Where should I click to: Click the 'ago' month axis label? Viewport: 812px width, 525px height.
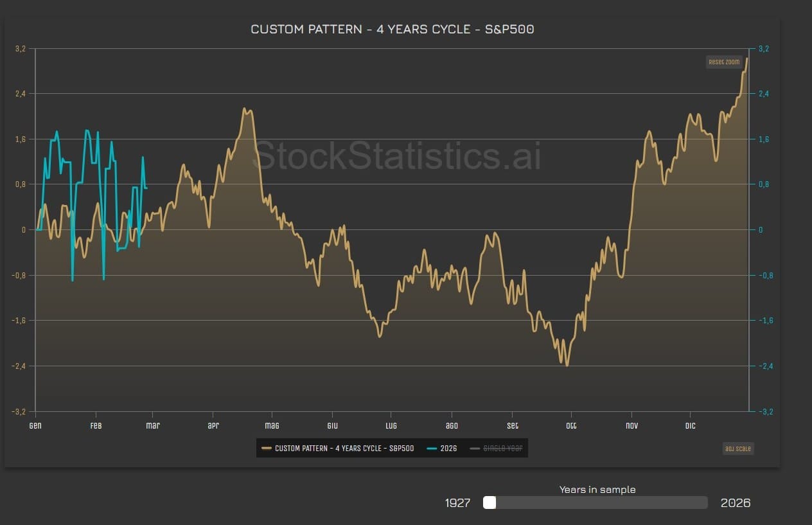click(x=452, y=425)
